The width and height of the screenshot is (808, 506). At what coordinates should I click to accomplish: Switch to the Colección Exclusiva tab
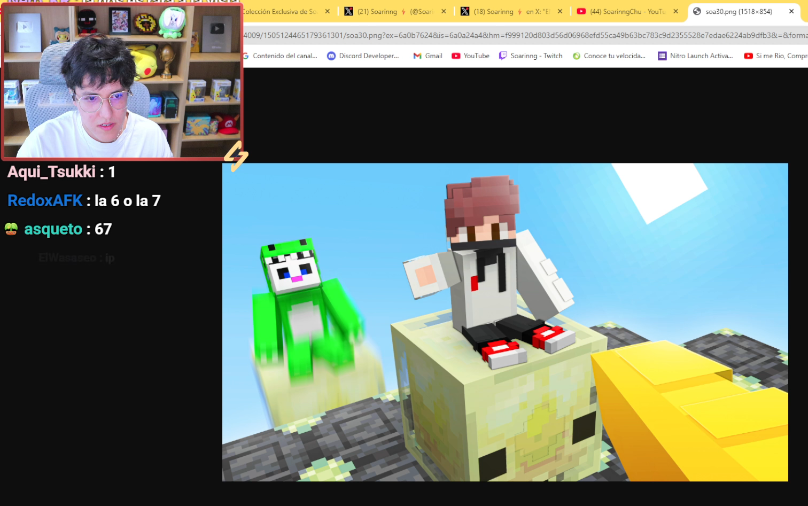pyautogui.click(x=281, y=11)
